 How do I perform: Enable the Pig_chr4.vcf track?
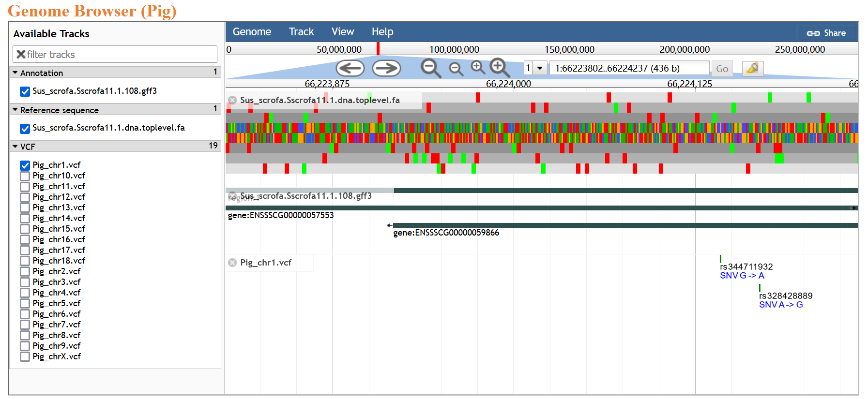[25, 293]
